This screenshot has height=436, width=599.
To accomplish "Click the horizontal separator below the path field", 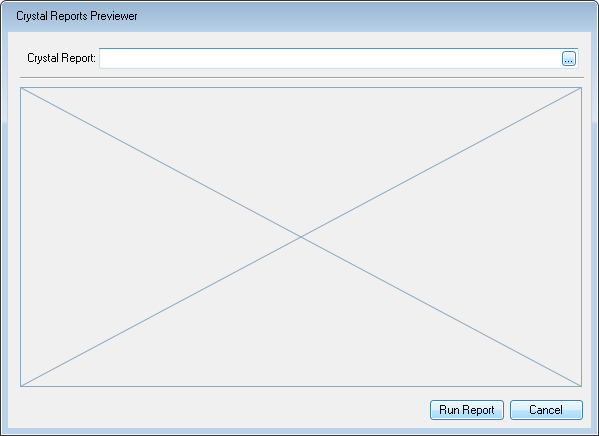I will coord(302,78).
